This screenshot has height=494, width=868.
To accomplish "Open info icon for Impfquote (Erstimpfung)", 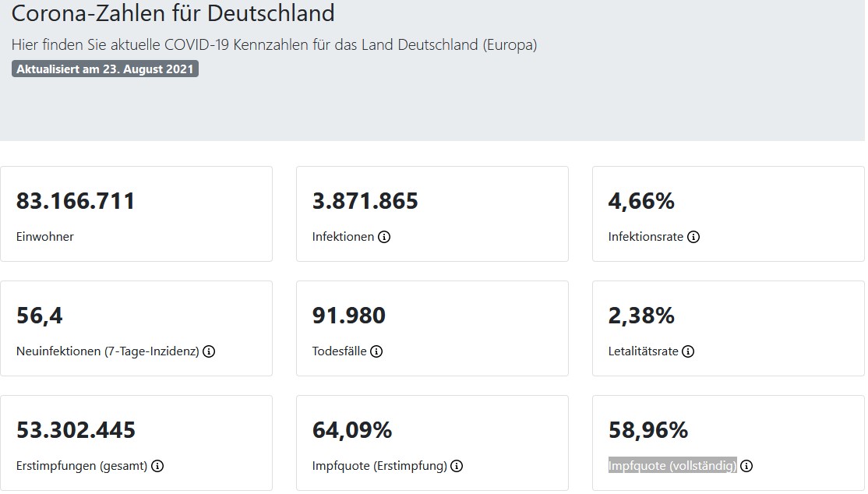I will pyautogui.click(x=457, y=466).
